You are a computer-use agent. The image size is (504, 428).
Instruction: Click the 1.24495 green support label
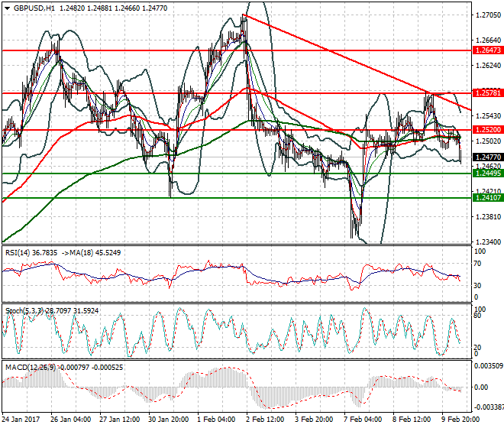tap(488, 173)
